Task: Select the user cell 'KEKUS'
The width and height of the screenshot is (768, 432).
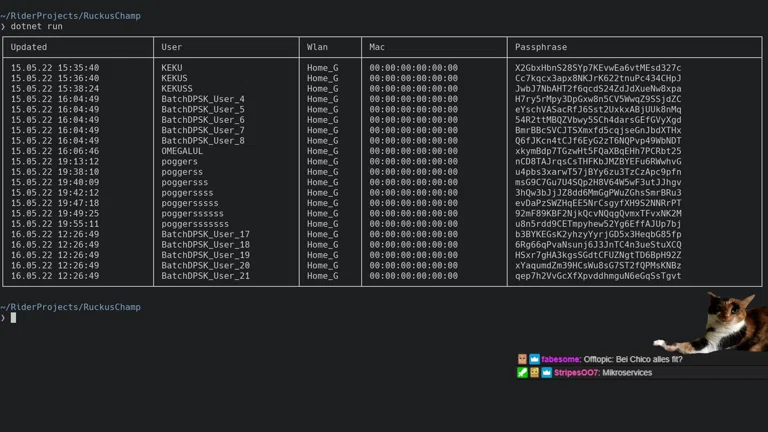Action: (174, 78)
